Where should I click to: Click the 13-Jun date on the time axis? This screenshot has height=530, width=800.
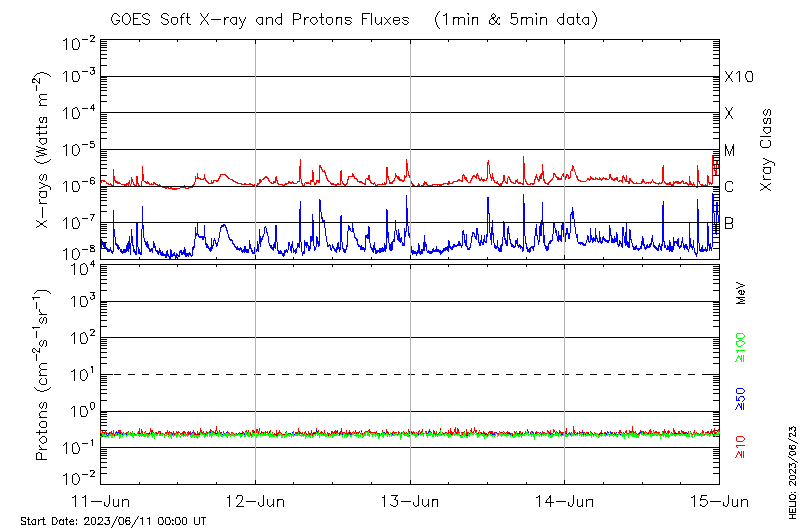[410, 500]
